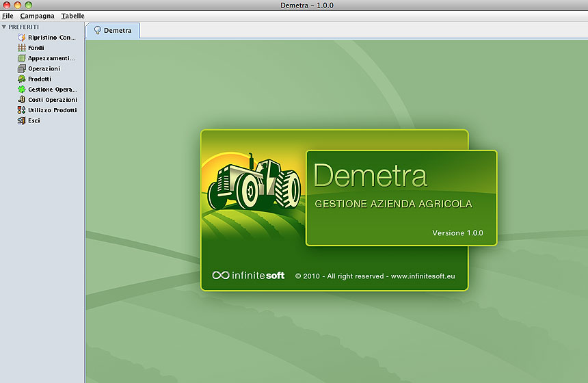This screenshot has width=588, height=383.
Task: Open the Appezzamenti... entry text
Action: [x=51, y=58]
